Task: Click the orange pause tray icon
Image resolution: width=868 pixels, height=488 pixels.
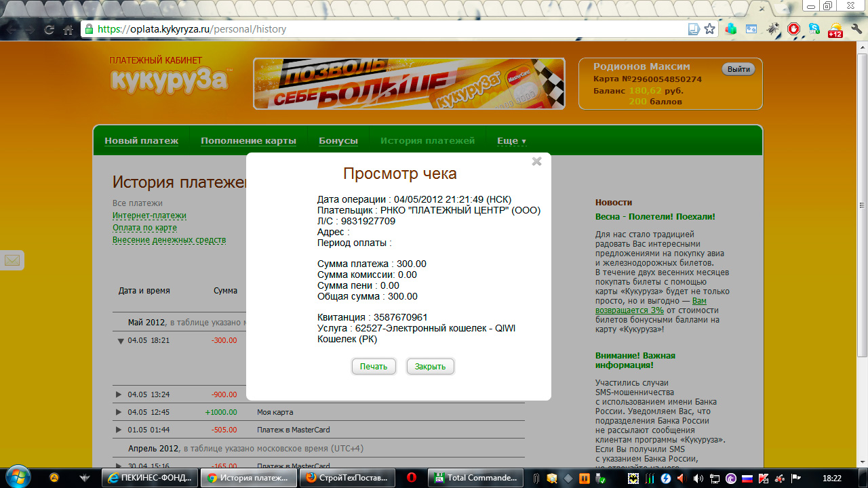Action: pos(584,479)
